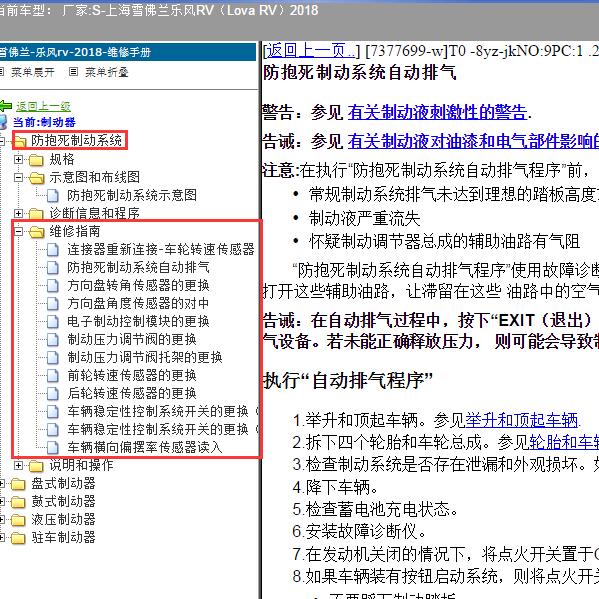The width and height of the screenshot is (599, 599).
Task: Select 盘式制动器 tree item
Action: [63, 484]
